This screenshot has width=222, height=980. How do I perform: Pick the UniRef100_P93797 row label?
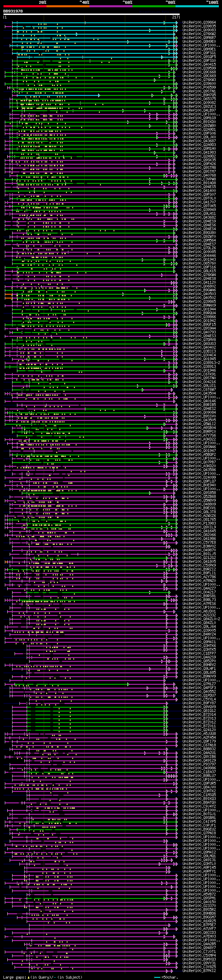click(199, 764)
